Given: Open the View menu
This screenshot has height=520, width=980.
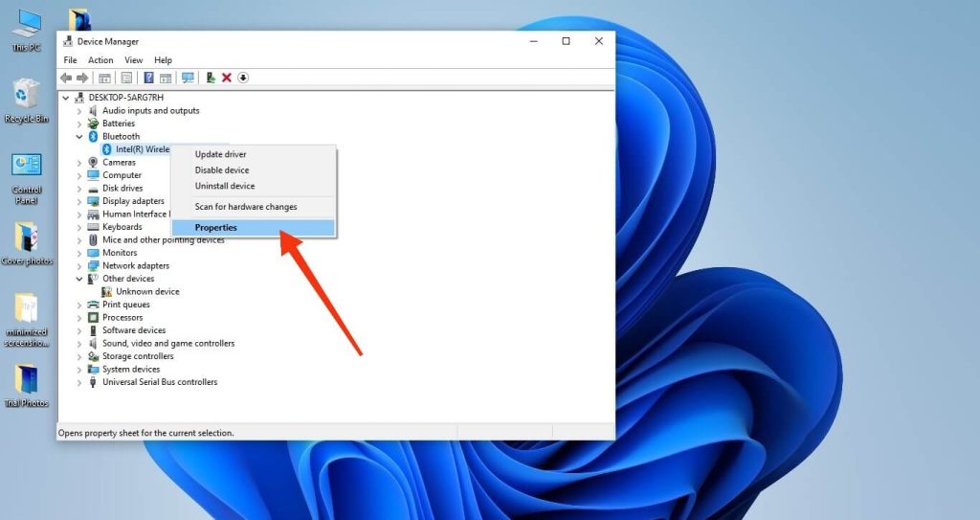Looking at the screenshot, I should (x=134, y=60).
